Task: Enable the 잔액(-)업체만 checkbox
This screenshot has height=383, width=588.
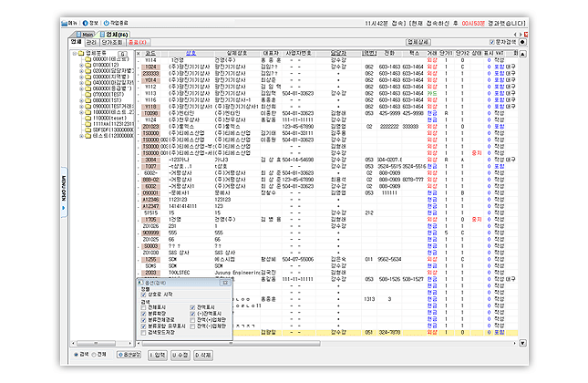Action: (192, 326)
